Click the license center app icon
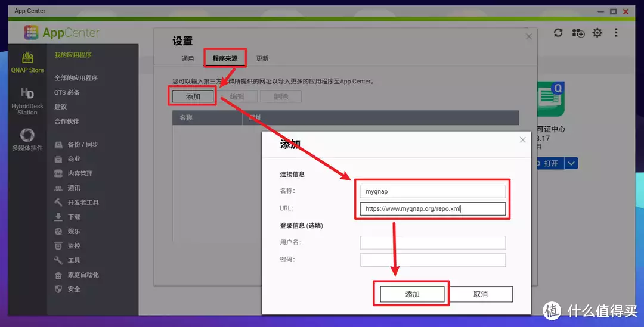Viewport: 644px width, 327px height. (551, 99)
